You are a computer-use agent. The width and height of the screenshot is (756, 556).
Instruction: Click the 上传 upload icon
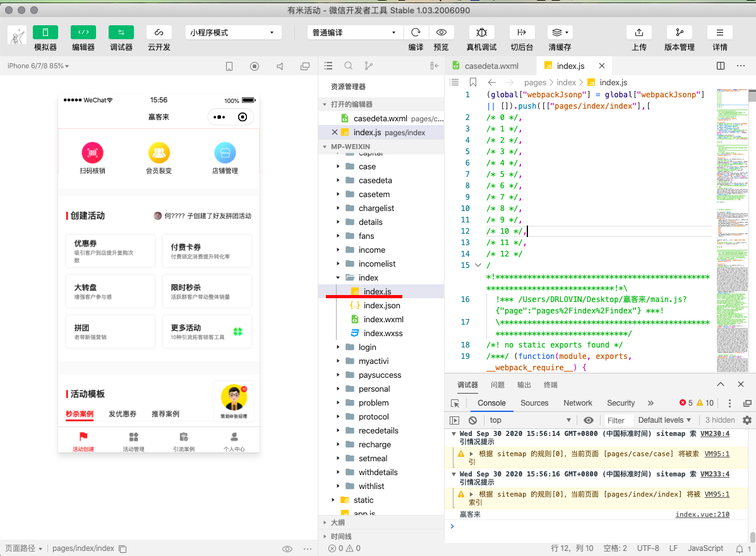coord(639,32)
